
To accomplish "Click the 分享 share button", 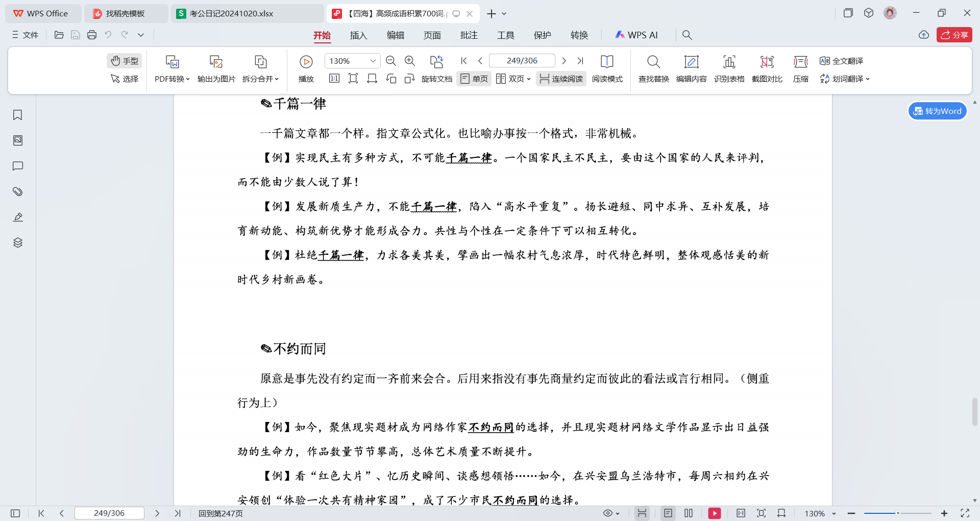I will 954,35.
